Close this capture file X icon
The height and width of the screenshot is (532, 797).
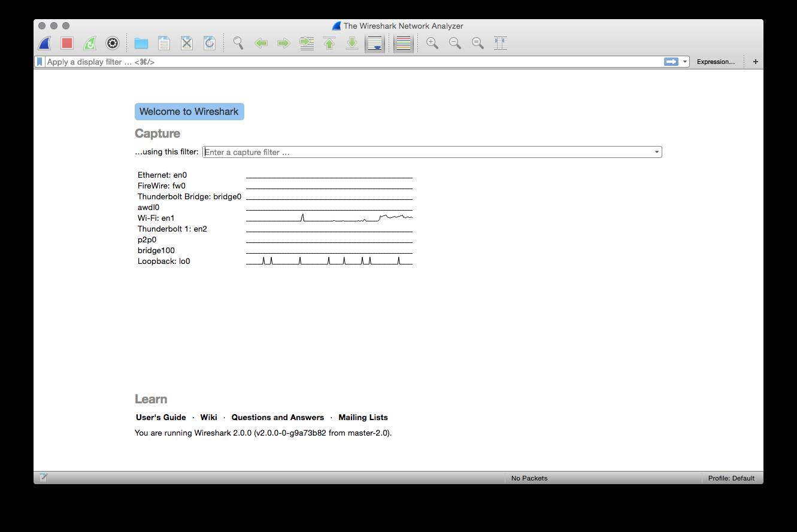click(187, 43)
